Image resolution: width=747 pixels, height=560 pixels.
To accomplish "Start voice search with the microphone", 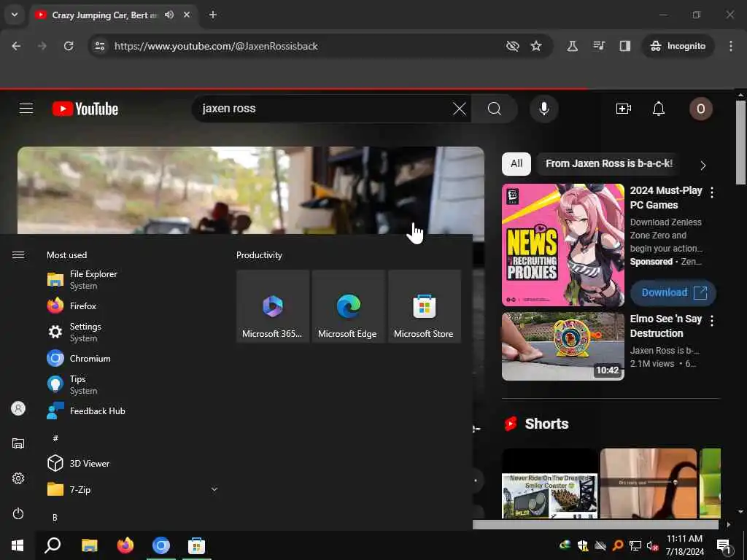I will point(543,109).
